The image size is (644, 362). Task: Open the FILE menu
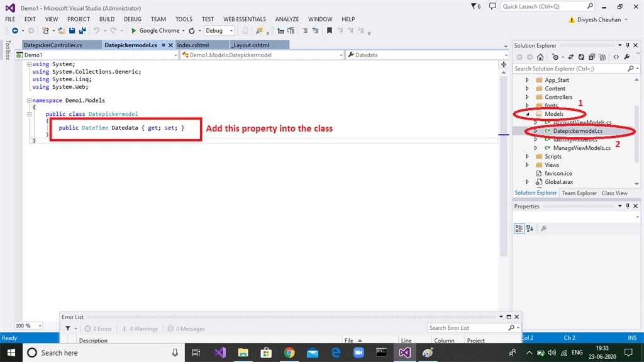pos(10,19)
